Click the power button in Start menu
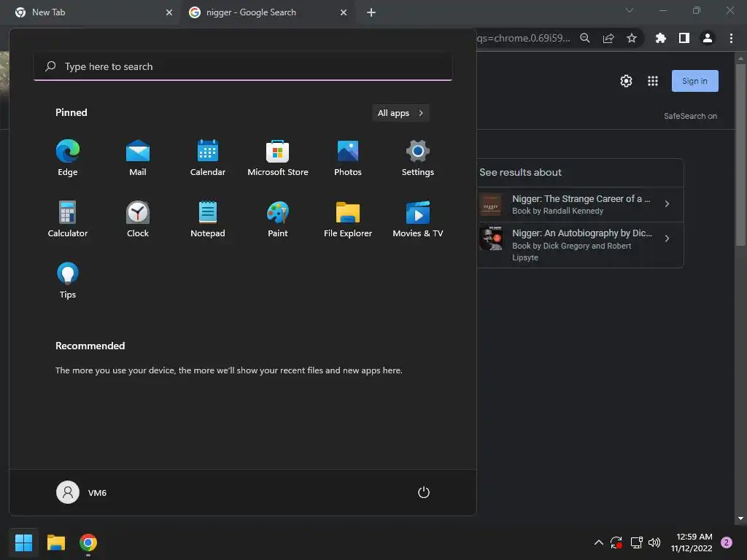747x560 pixels. 424,492
